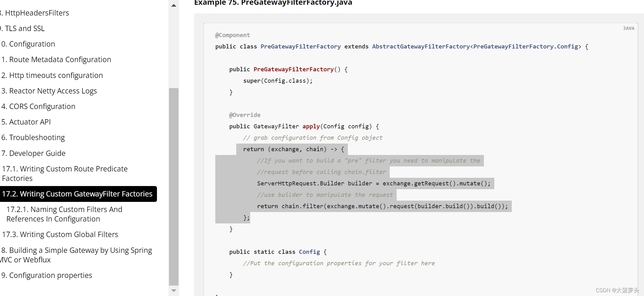Click the super(Config.class); line
This screenshot has height=296, width=644.
click(x=278, y=81)
